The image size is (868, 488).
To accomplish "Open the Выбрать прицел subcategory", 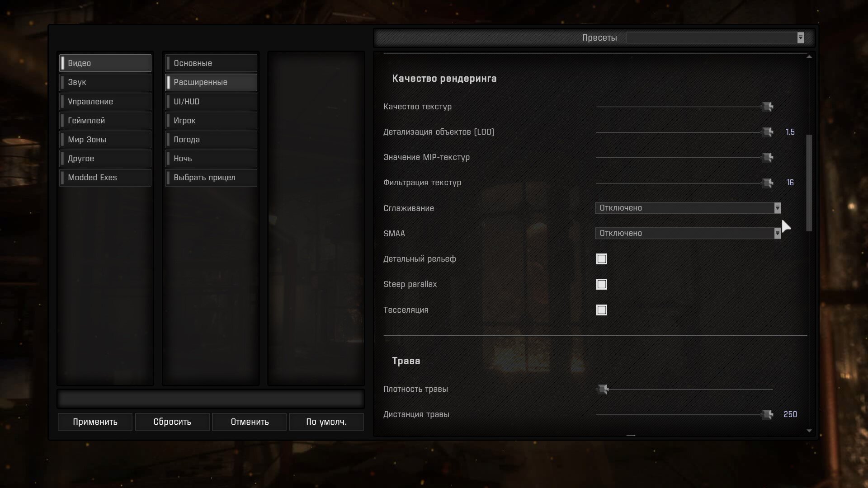I will pyautogui.click(x=211, y=178).
